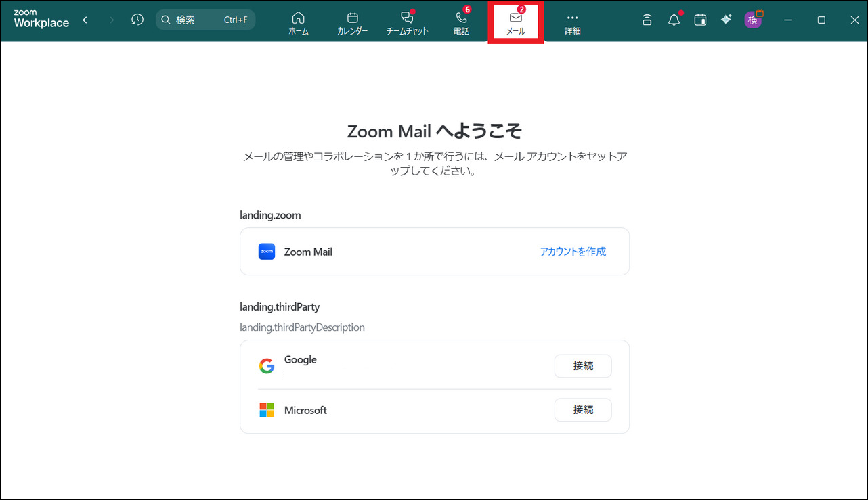Switch to チームチャット tab

408,23
